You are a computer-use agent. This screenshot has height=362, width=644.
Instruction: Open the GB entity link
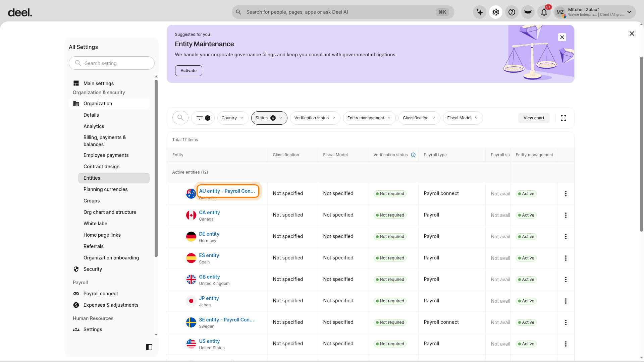point(210,277)
